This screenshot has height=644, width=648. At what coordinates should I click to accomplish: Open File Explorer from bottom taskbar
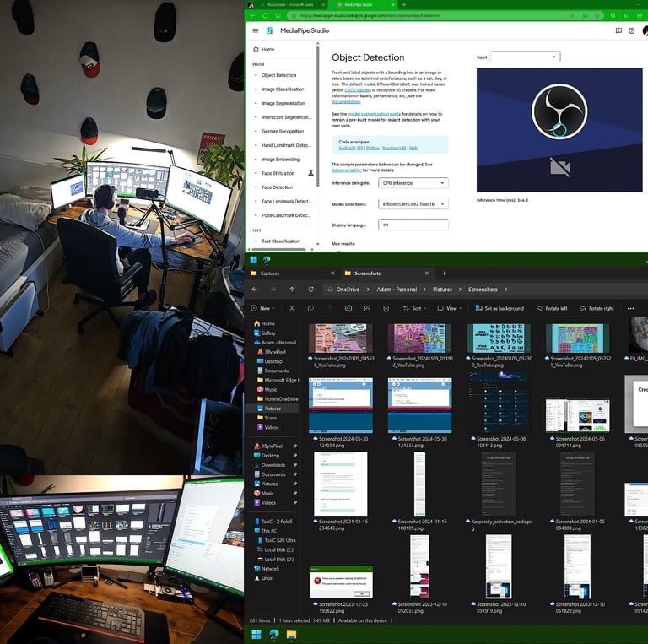pyautogui.click(x=291, y=634)
